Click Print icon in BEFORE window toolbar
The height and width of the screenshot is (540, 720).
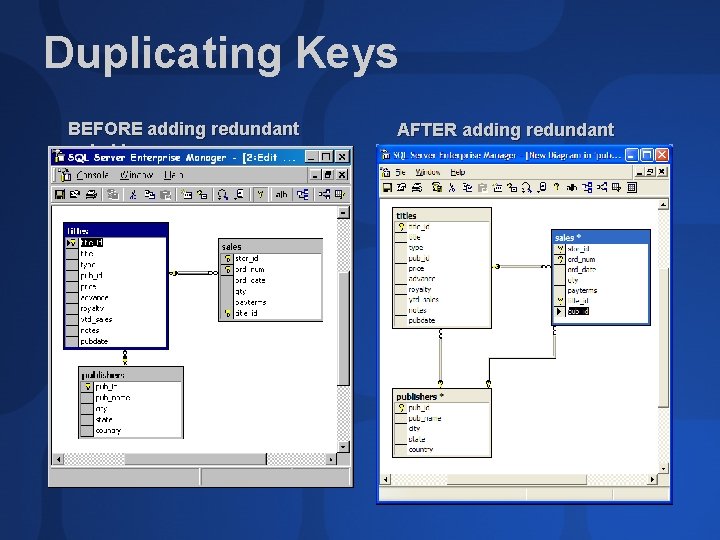(91, 195)
